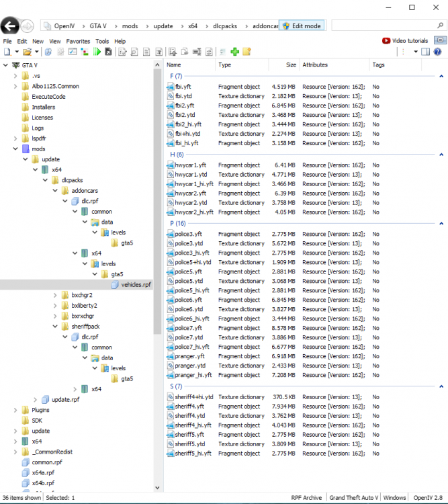This screenshot has width=448, height=504.
Task: Click the search magnifier icon
Action: pyautogui.click(x=441, y=26)
